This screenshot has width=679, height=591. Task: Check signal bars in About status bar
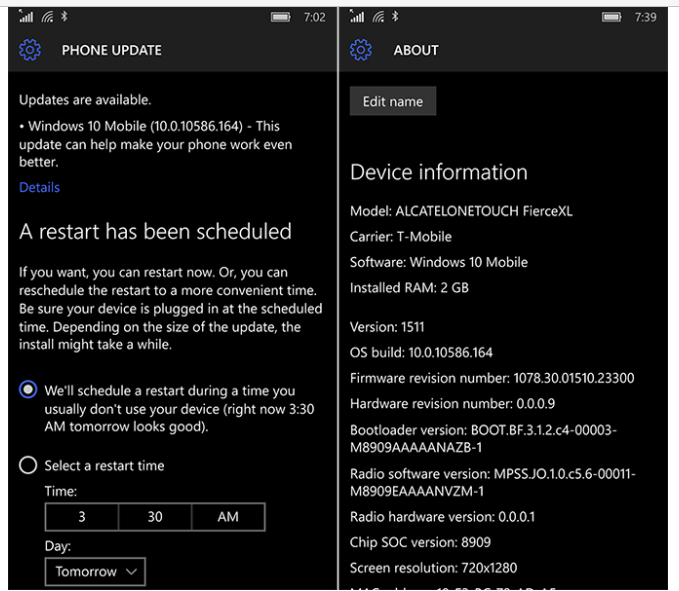357,16
